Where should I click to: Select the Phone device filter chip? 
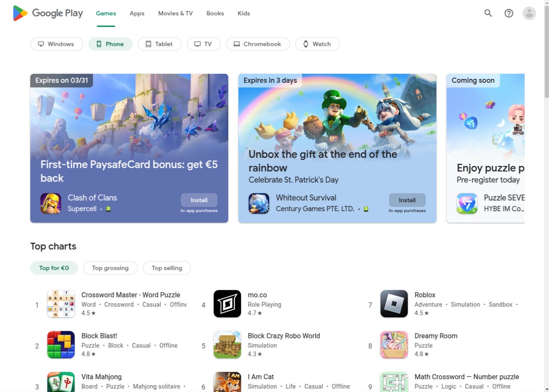tap(110, 44)
